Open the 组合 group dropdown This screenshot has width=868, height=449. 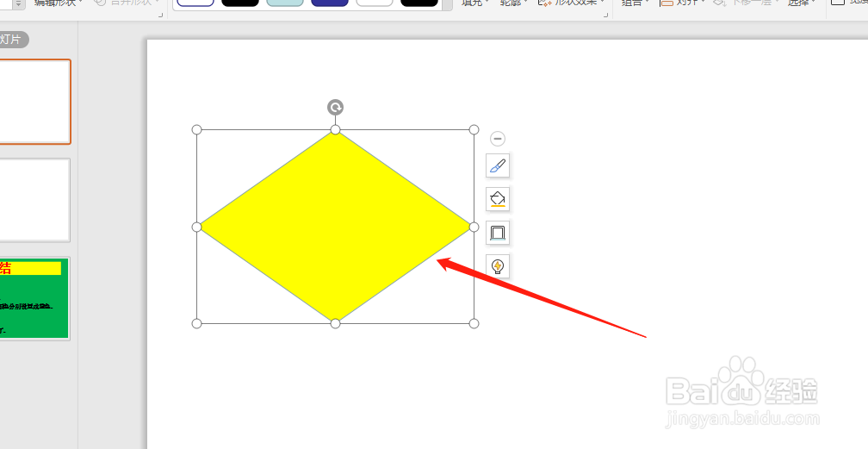(x=635, y=3)
